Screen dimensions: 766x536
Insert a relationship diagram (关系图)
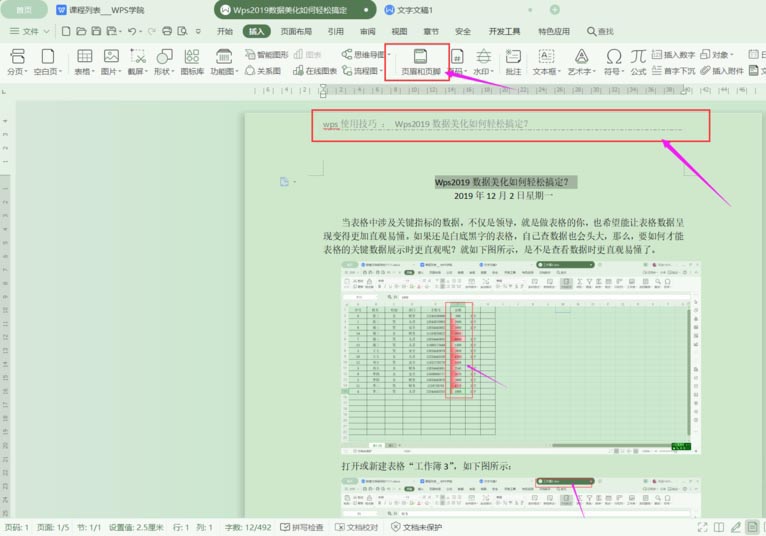(263, 71)
